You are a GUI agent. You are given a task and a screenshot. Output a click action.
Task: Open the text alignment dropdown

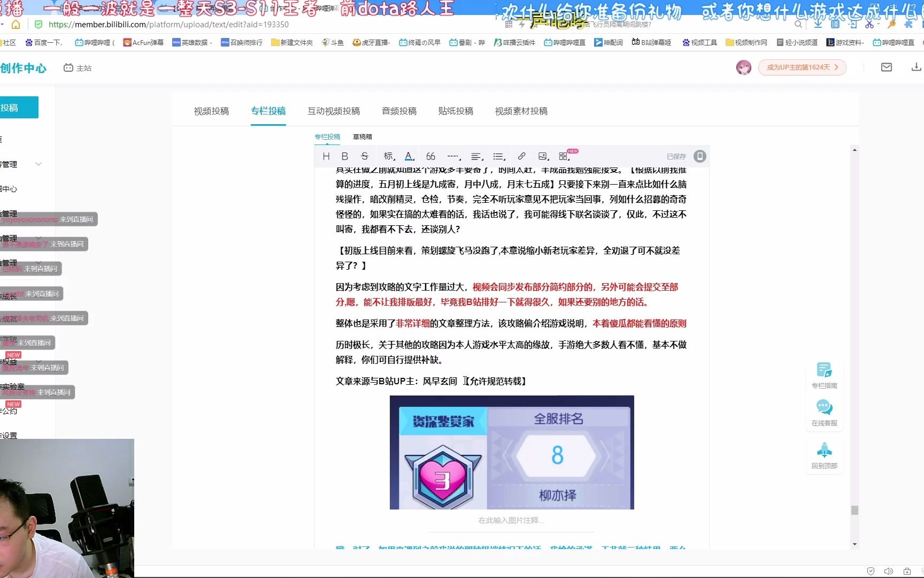click(477, 156)
